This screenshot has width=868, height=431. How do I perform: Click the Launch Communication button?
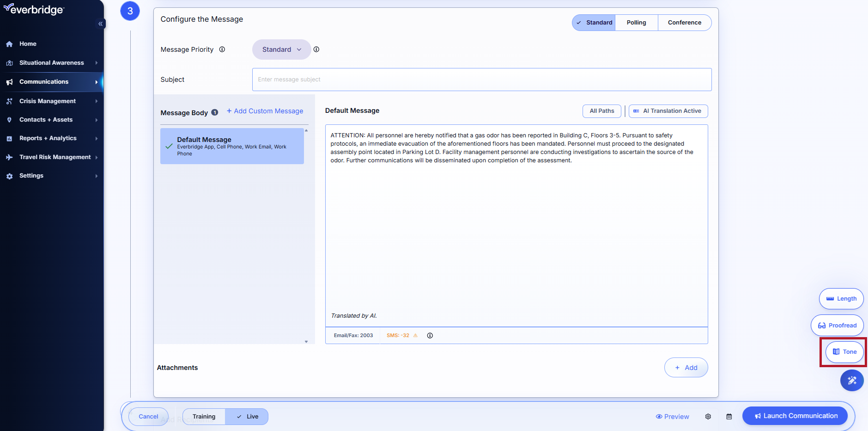pos(795,416)
